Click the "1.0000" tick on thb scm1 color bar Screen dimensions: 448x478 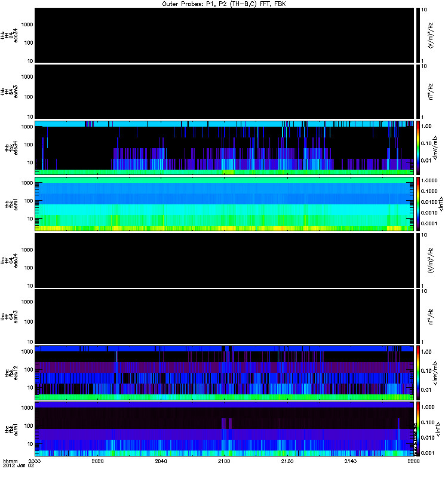429,180
